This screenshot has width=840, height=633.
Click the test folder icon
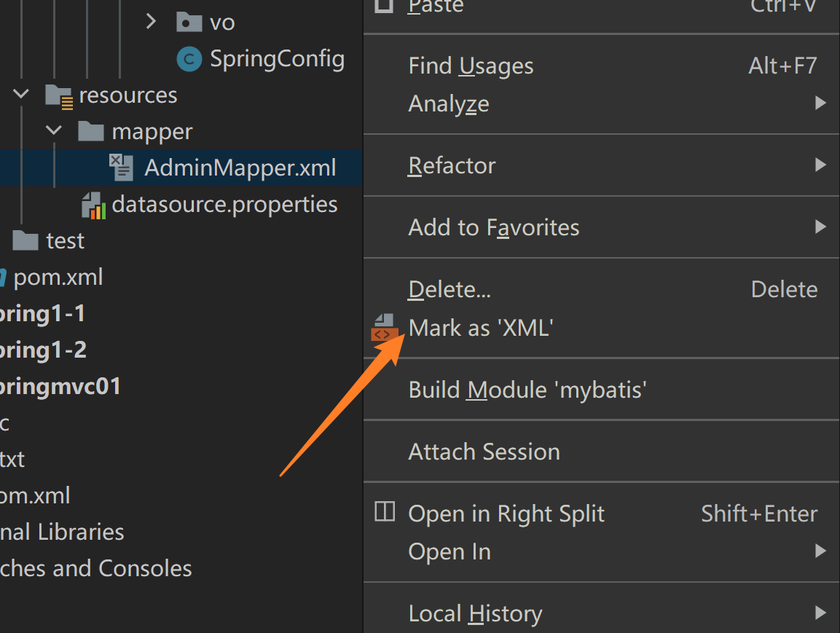(x=26, y=240)
